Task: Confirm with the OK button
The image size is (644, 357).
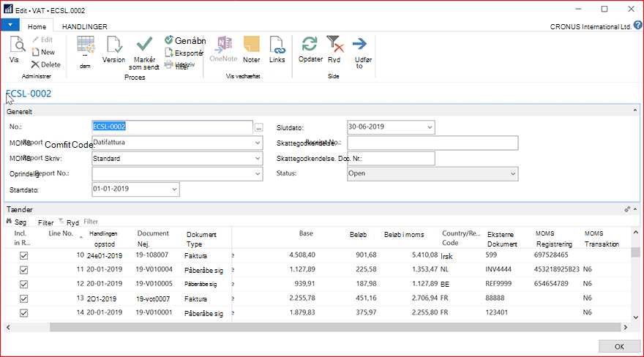Action: coord(619,346)
